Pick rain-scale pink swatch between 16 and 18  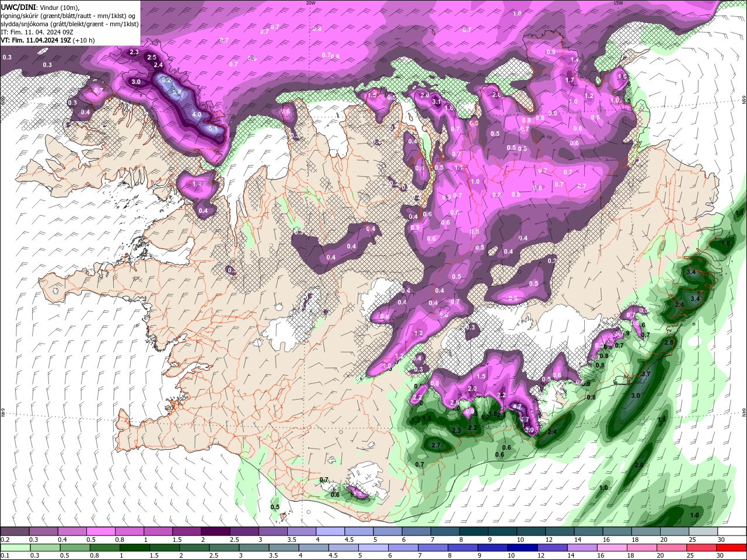612,548
